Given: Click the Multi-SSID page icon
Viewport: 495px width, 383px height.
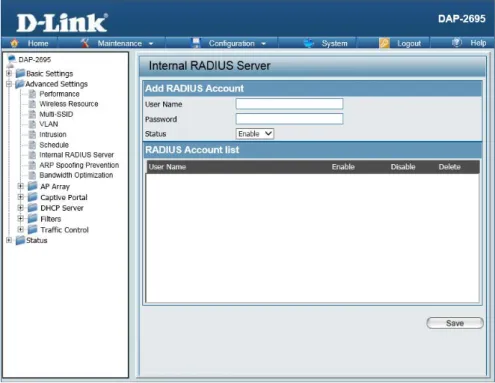Looking at the screenshot, I should [32, 114].
